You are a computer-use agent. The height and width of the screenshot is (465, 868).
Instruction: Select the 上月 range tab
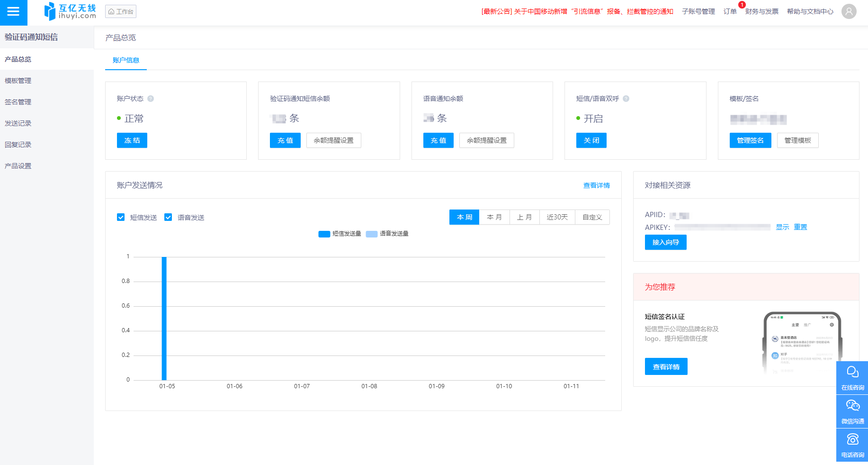pos(524,217)
